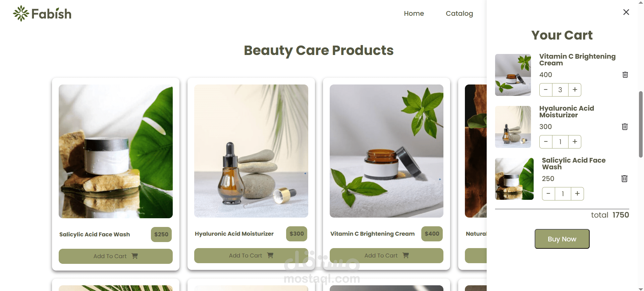
Task: Increase Salicylic Acid Face Wash quantity
Action: [578, 194]
